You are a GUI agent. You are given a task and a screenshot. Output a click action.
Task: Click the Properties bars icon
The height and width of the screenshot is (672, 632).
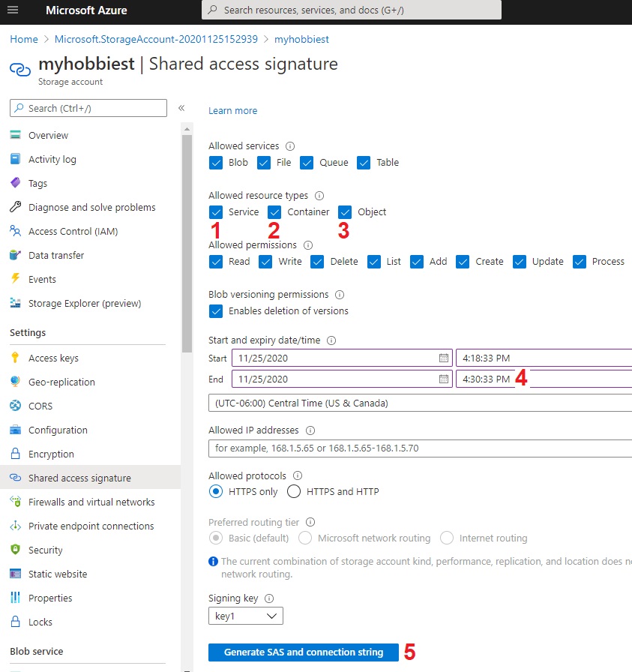[16, 598]
